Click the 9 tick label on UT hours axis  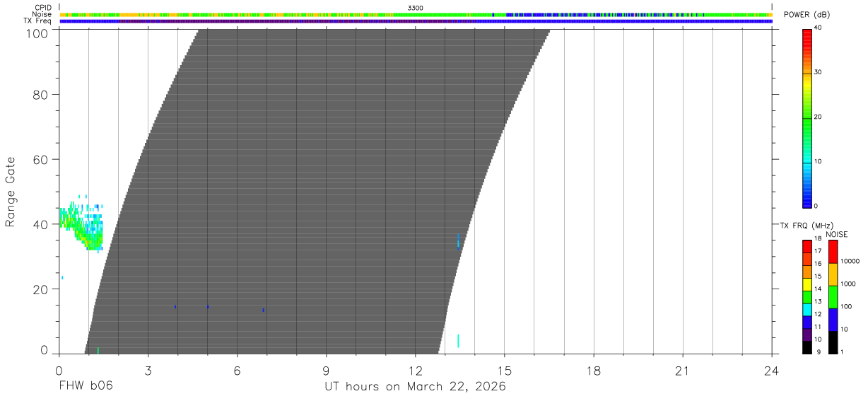(327, 371)
